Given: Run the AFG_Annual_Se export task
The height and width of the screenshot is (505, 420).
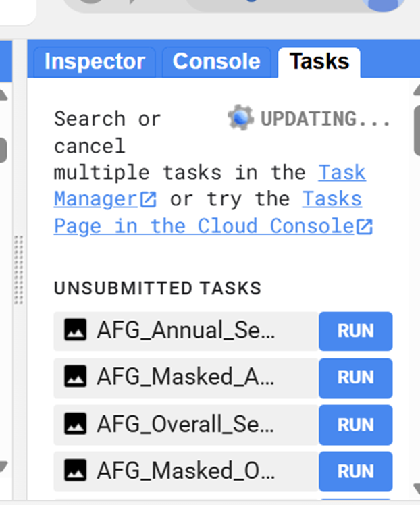Looking at the screenshot, I should [355, 331].
